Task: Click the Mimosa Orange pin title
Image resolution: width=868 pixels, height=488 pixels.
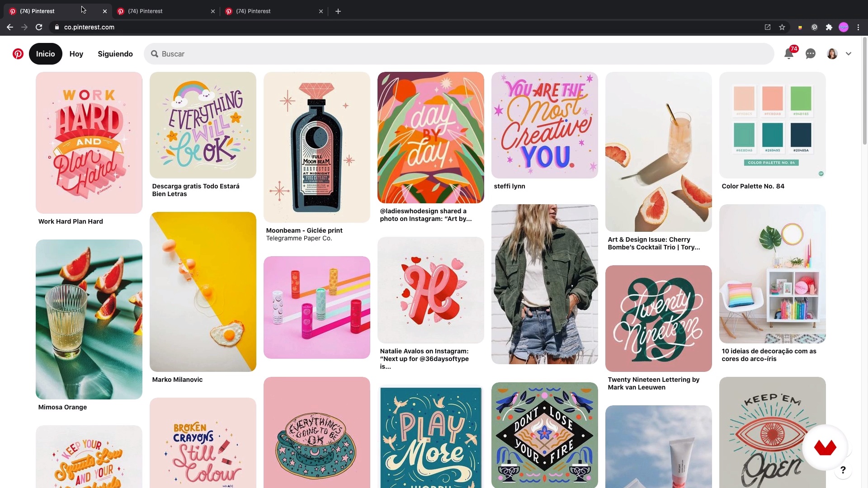Action: [x=62, y=407]
